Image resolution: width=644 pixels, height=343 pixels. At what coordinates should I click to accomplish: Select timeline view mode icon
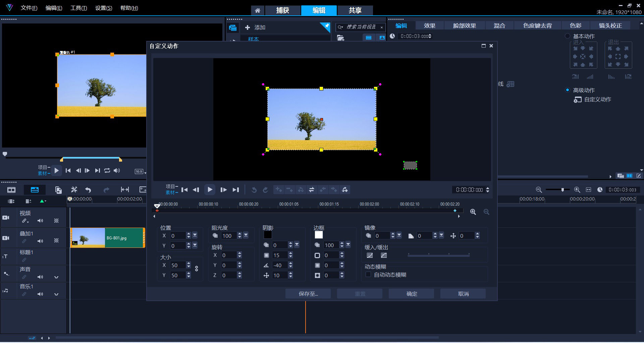35,190
